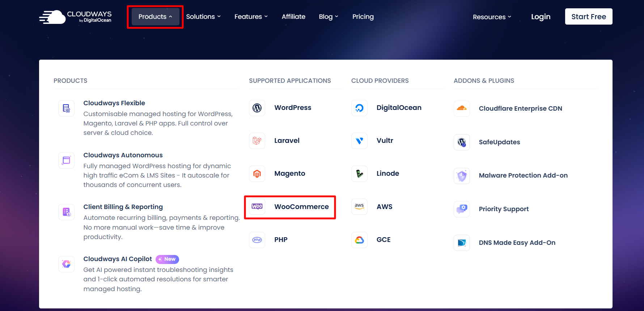
Task: Click the PHP logo icon
Action: pos(257,240)
